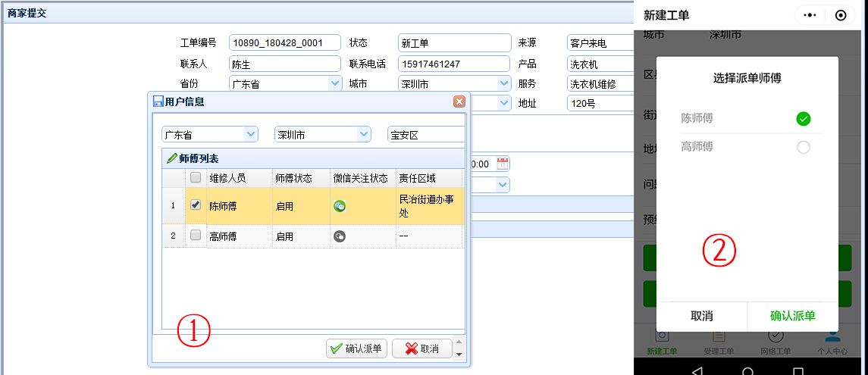
Task: Click mini program close circle icon
Action: pyautogui.click(x=840, y=15)
